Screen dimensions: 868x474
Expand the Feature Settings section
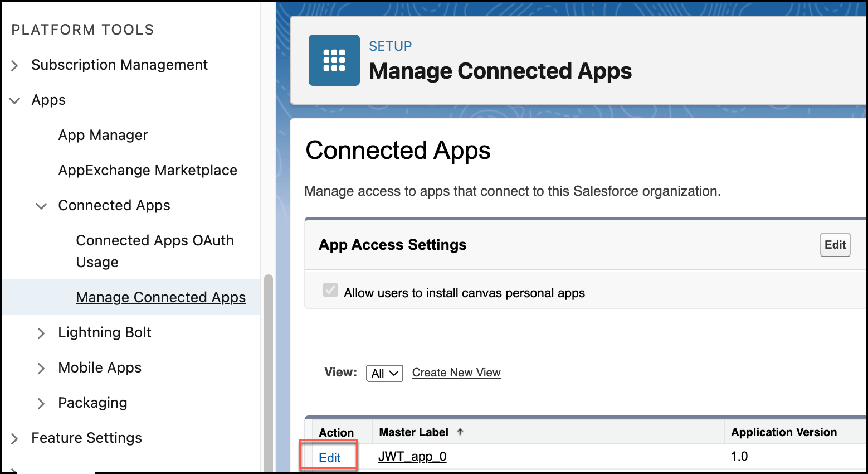[15, 439]
